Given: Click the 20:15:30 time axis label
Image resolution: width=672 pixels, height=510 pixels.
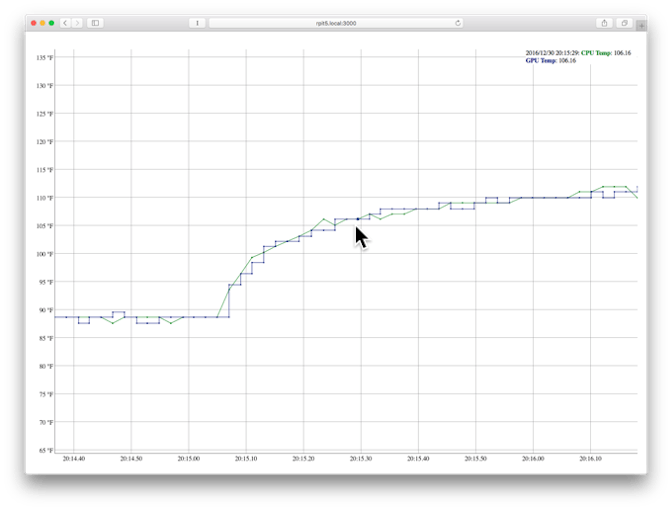Looking at the screenshot, I should (361, 459).
